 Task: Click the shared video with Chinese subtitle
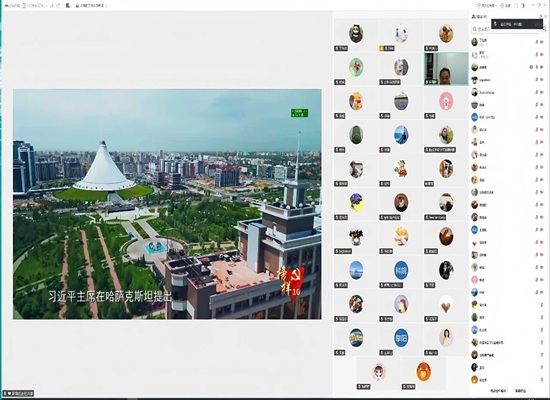pyautogui.click(x=167, y=204)
